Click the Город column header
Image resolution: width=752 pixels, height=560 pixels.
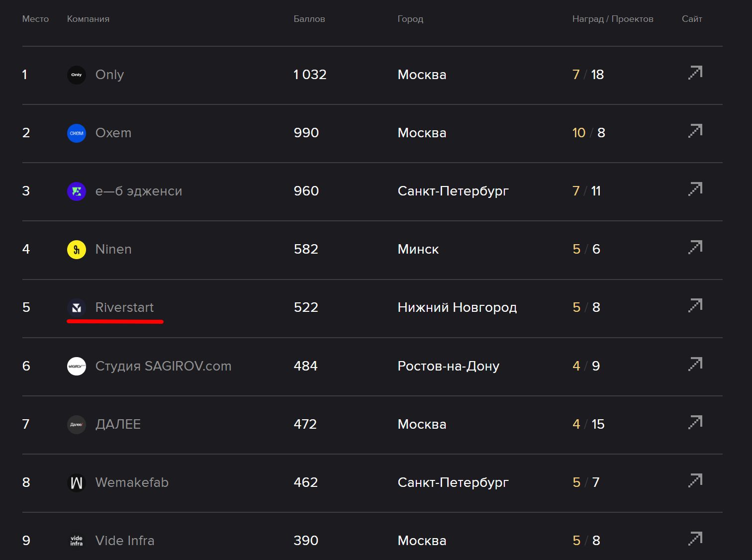410,19
